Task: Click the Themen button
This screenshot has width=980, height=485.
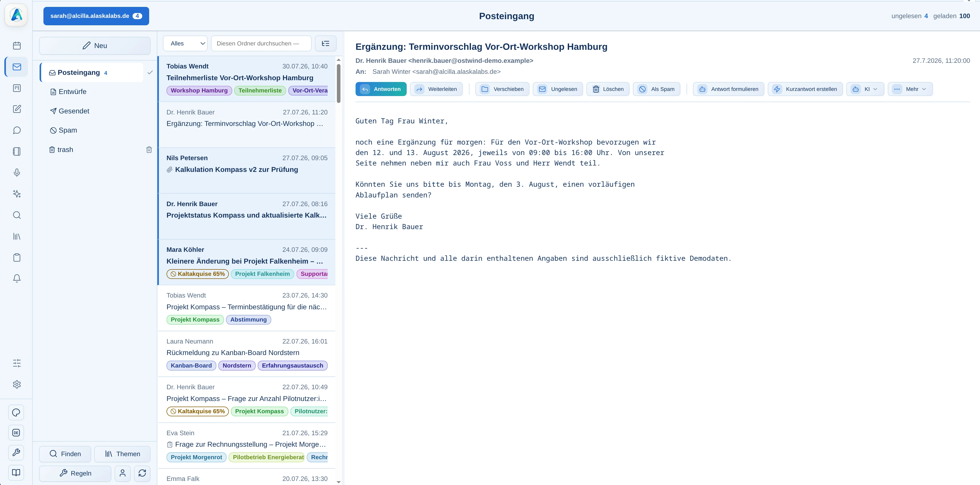Action: point(123,454)
